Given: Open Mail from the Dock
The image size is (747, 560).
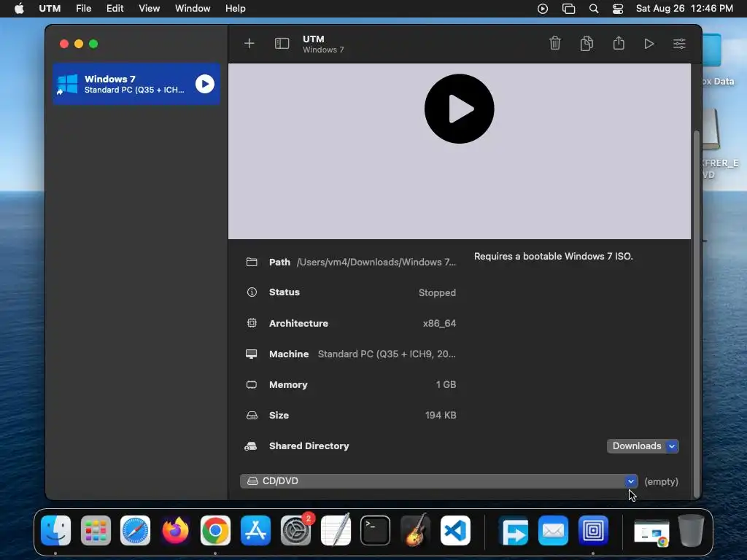Looking at the screenshot, I should (x=553, y=531).
